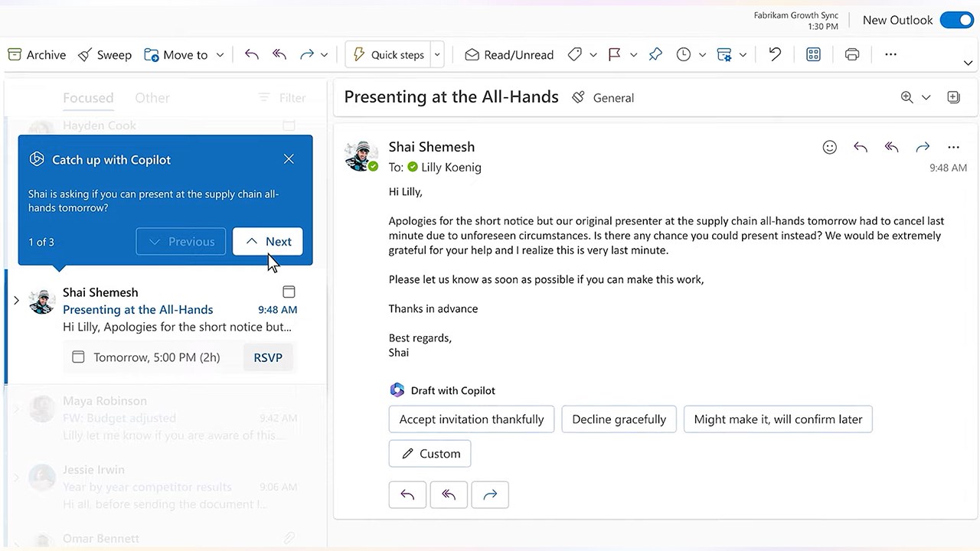Click the calendar icon on Shai Shemesh message
980x551 pixels.
[289, 292]
